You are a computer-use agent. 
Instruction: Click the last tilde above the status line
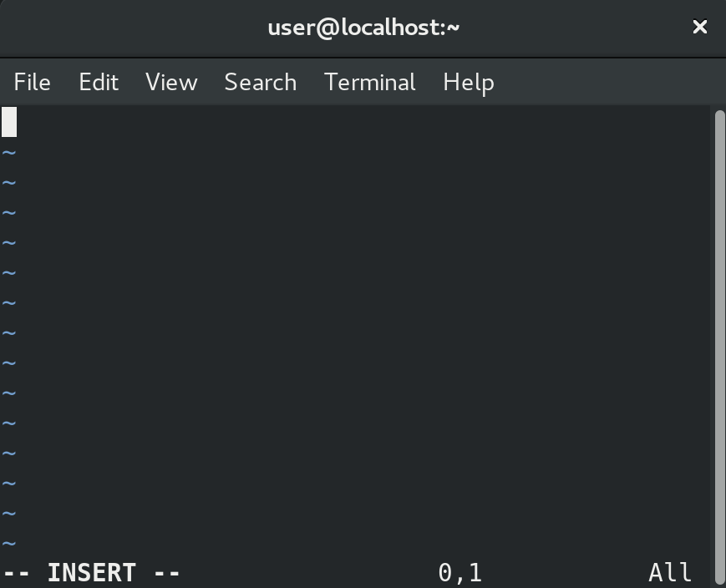[9, 543]
